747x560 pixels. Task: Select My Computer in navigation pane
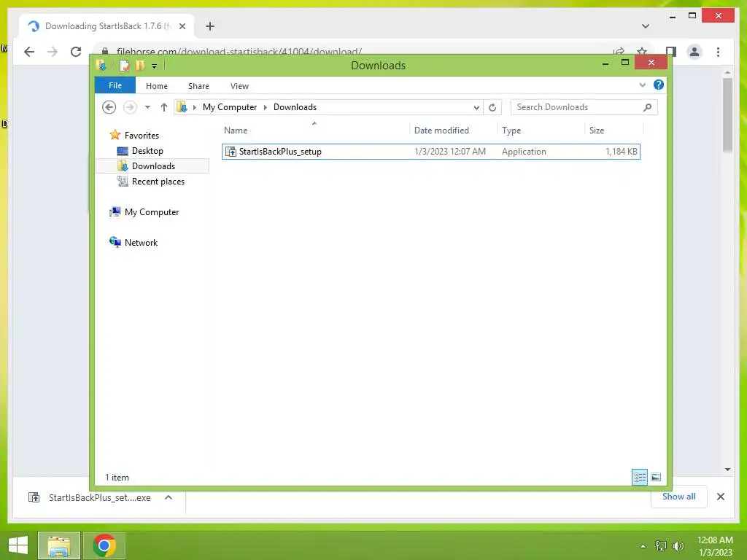tap(152, 212)
